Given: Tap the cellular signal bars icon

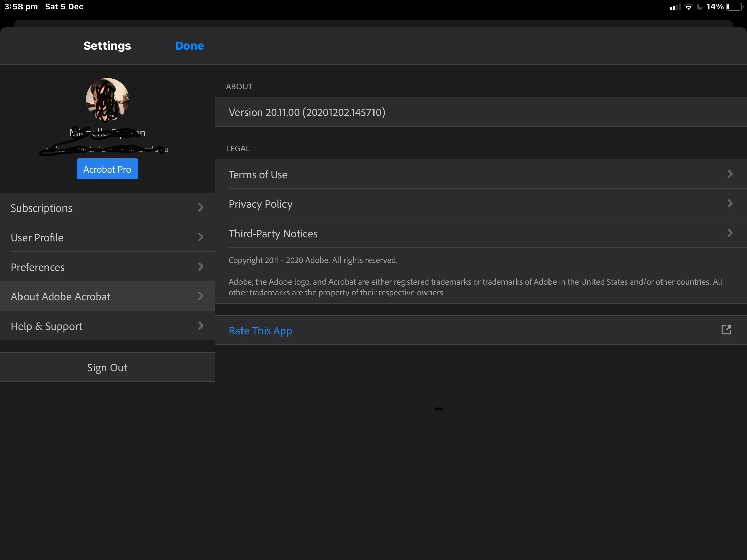Looking at the screenshot, I should [x=675, y=7].
